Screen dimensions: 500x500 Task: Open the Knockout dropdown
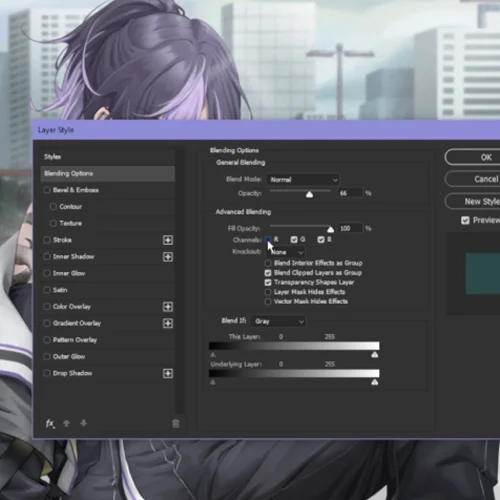click(x=286, y=252)
